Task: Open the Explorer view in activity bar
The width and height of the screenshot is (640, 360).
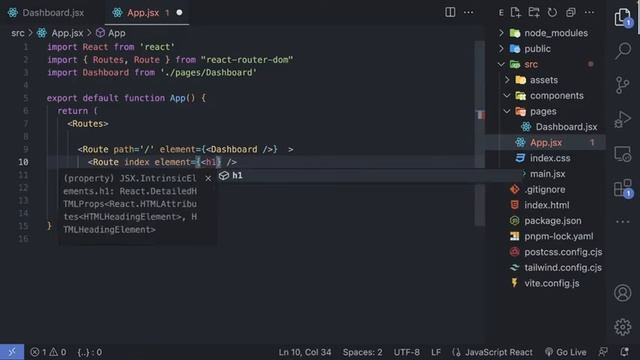Action: 623,18
